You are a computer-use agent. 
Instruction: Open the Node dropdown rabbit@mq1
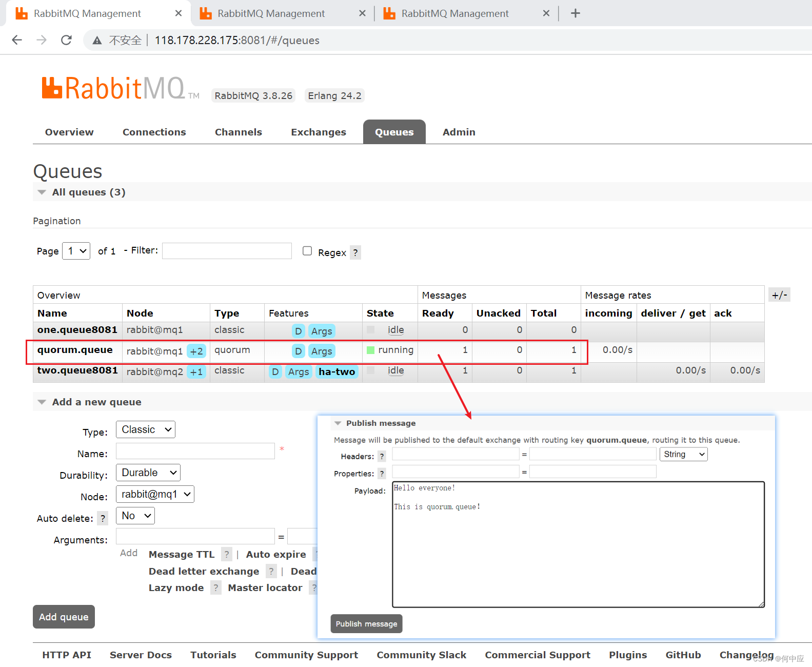155,494
